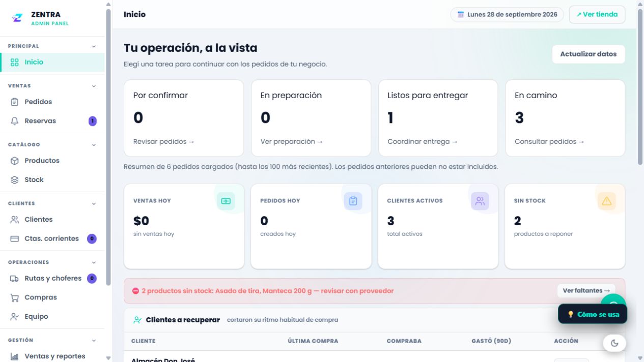The width and height of the screenshot is (644, 362).
Task: Open the Stock page
Action: 52,180
